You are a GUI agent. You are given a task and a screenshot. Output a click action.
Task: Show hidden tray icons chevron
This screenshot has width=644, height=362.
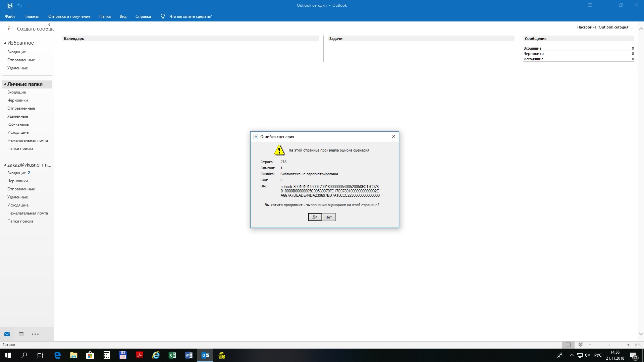click(572, 355)
